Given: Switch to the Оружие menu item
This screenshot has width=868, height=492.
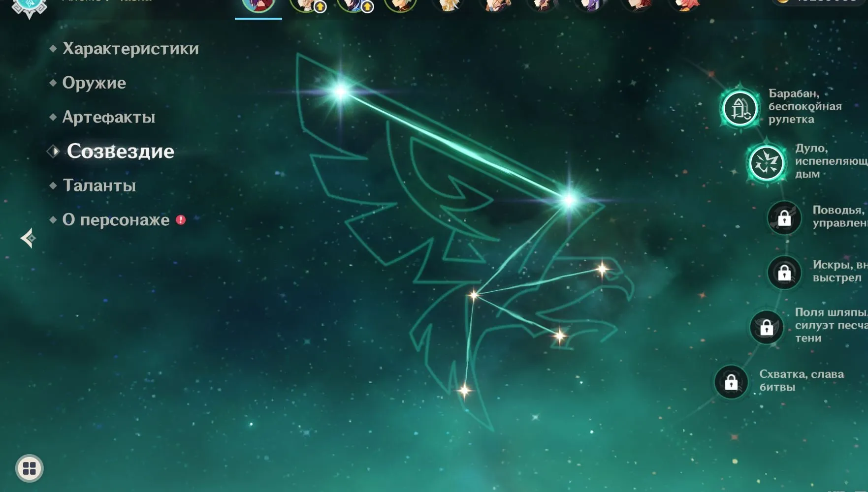Looking at the screenshot, I should (94, 83).
